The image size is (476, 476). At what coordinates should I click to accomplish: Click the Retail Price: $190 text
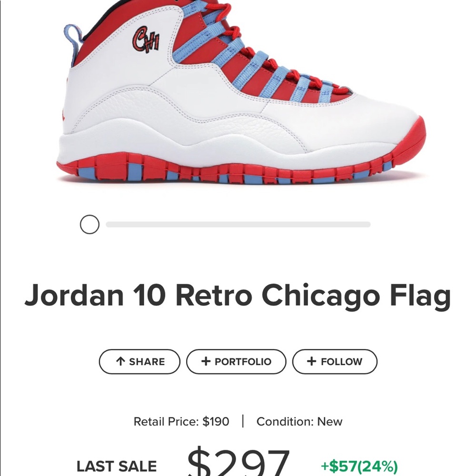[x=181, y=421]
